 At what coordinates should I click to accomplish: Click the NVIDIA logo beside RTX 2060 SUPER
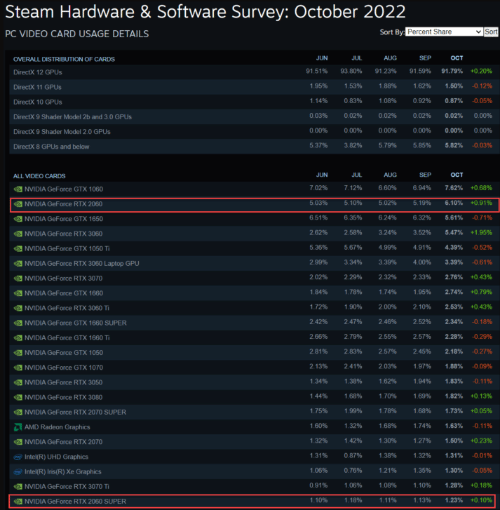click(18, 501)
